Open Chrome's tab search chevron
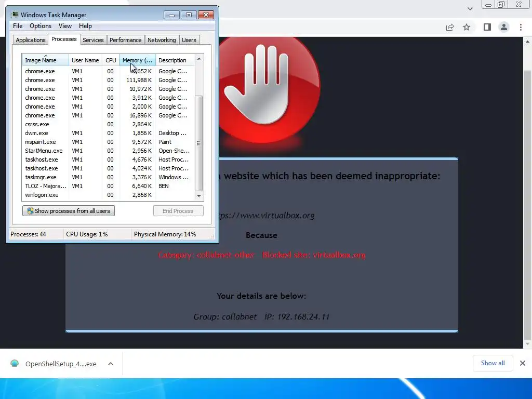The height and width of the screenshot is (399, 532). click(470, 8)
